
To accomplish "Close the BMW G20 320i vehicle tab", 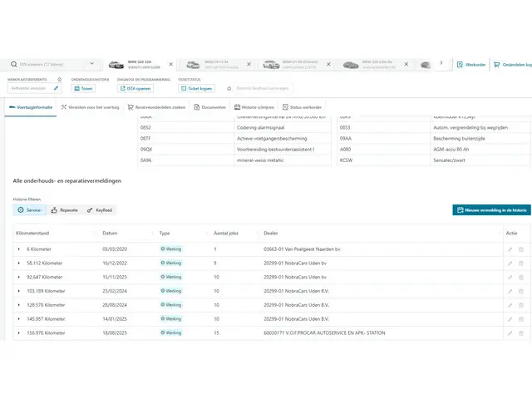I will coord(171,64).
